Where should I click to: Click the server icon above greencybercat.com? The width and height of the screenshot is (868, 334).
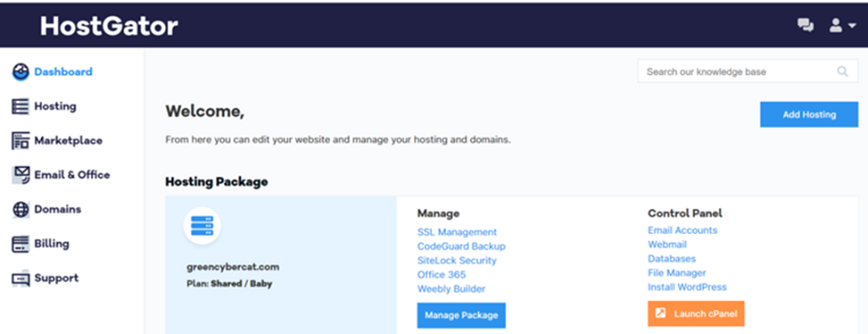[202, 226]
